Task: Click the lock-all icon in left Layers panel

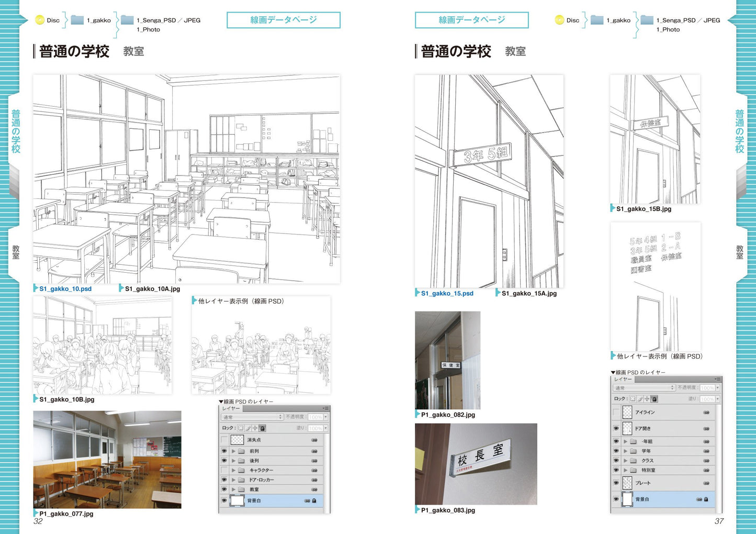Action: click(x=263, y=428)
